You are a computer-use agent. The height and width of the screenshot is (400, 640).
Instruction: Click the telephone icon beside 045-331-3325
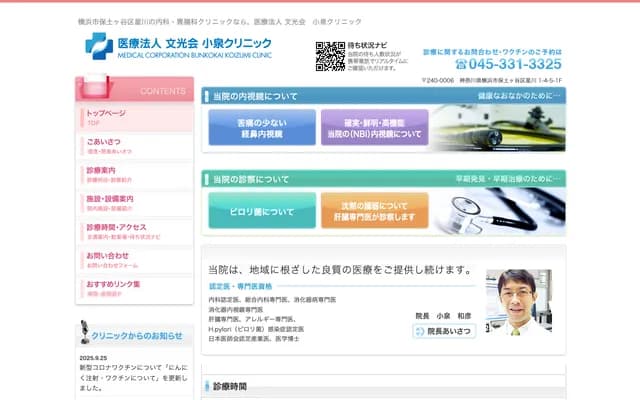click(x=461, y=64)
